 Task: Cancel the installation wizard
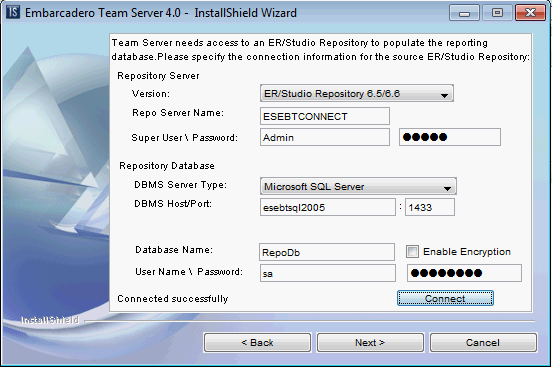point(483,342)
